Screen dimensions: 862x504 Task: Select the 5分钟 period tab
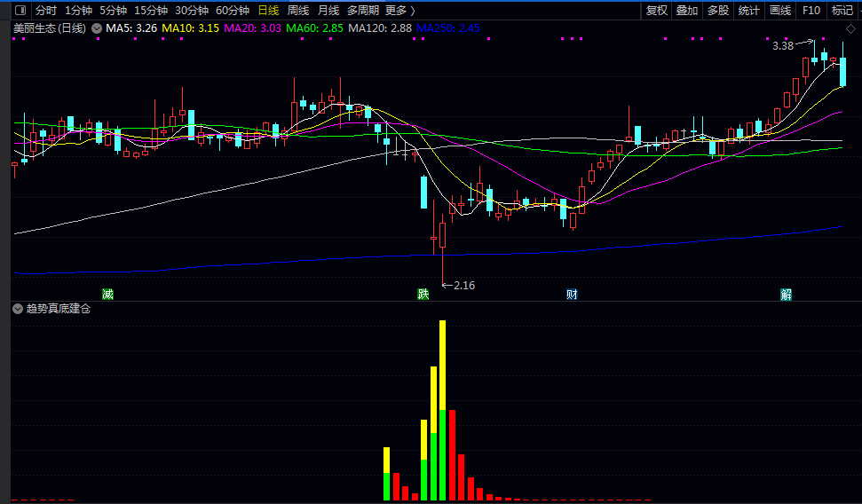coord(114,11)
